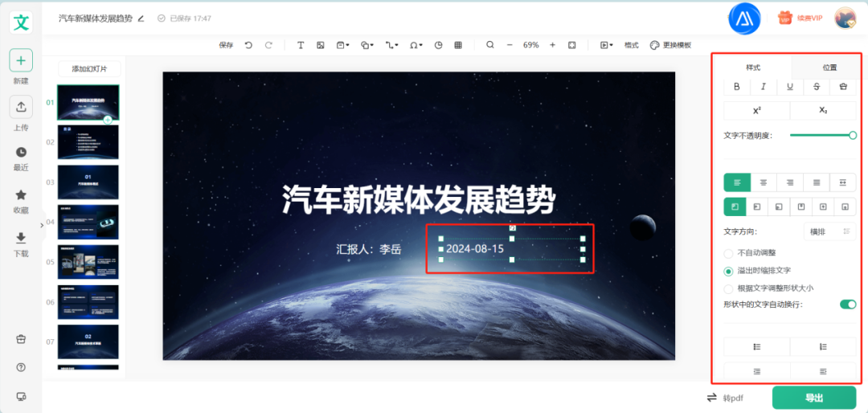The width and height of the screenshot is (868, 413).
Task: Select the 溢出时缩排文字 radio option
Action: pos(728,271)
